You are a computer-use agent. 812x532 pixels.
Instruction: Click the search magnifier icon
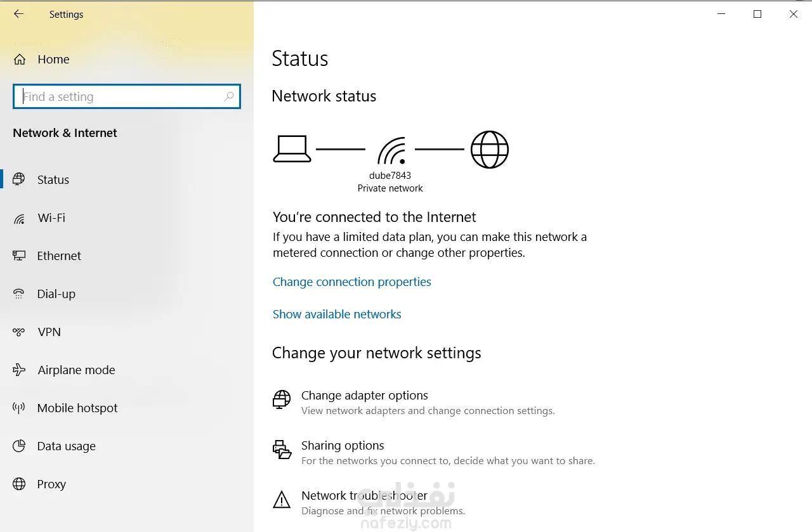click(x=229, y=96)
